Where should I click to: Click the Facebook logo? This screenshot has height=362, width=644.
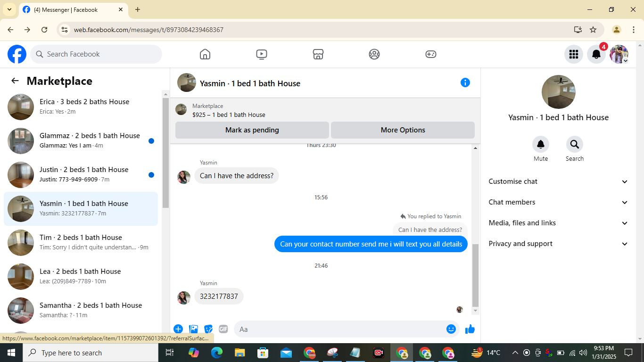tap(17, 54)
